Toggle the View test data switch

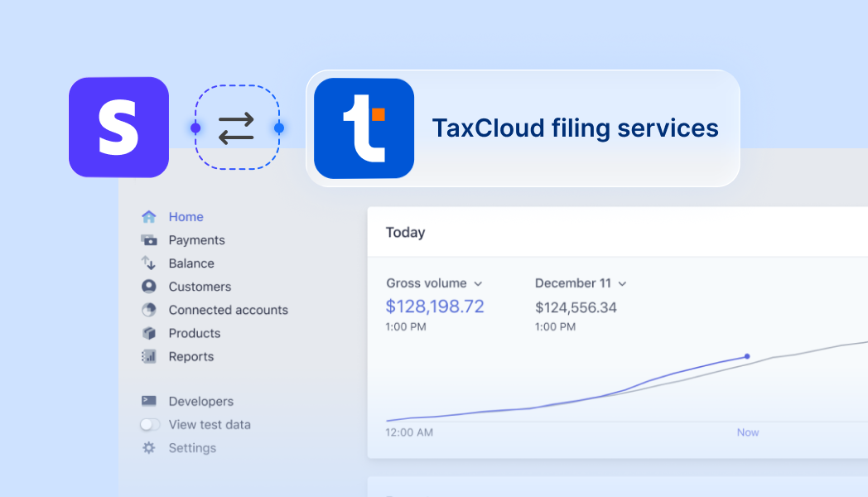coord(149,424)
